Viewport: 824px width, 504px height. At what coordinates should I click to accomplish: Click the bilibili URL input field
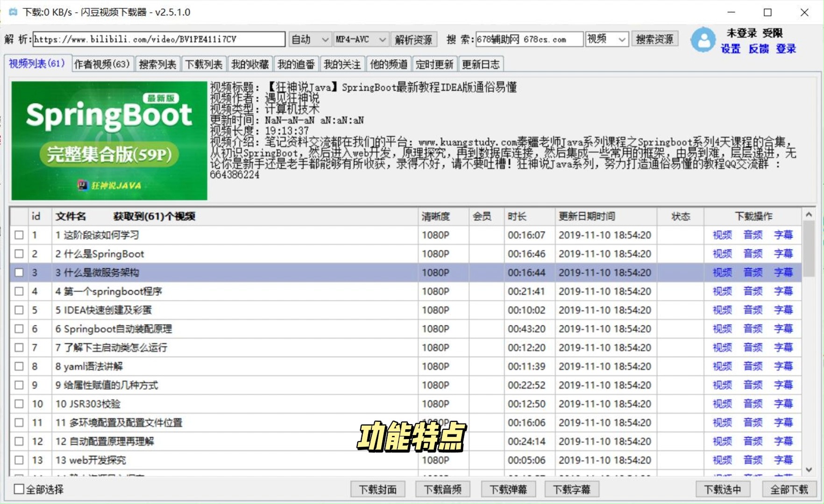coord(159,39)
